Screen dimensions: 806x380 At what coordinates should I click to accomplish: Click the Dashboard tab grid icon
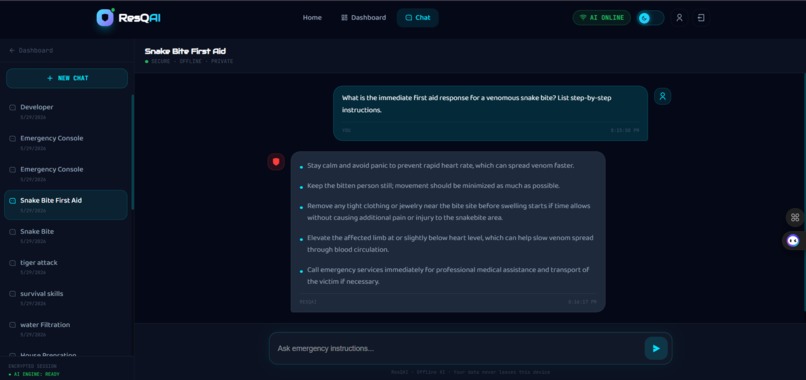click(x=344, y=17)
